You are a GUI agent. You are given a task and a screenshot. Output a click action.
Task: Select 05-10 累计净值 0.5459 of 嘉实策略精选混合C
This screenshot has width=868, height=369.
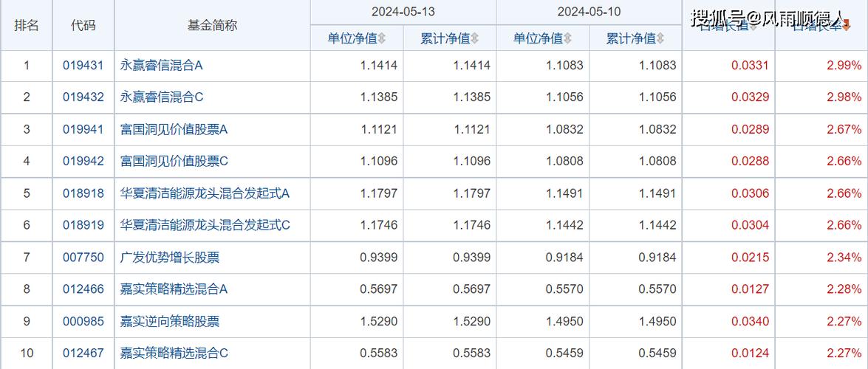pyautogui.click(x=657, y=353)
